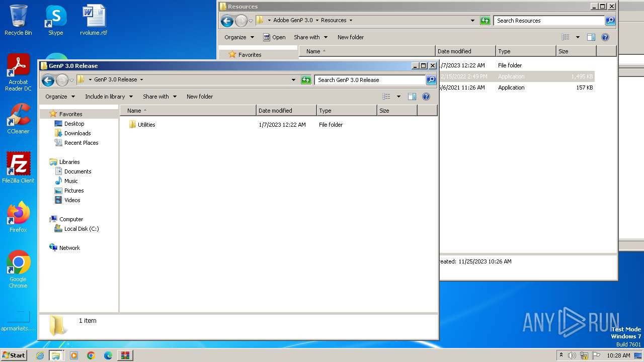Show hidden system tray icons
644x362 pixels.
point(561,355)
